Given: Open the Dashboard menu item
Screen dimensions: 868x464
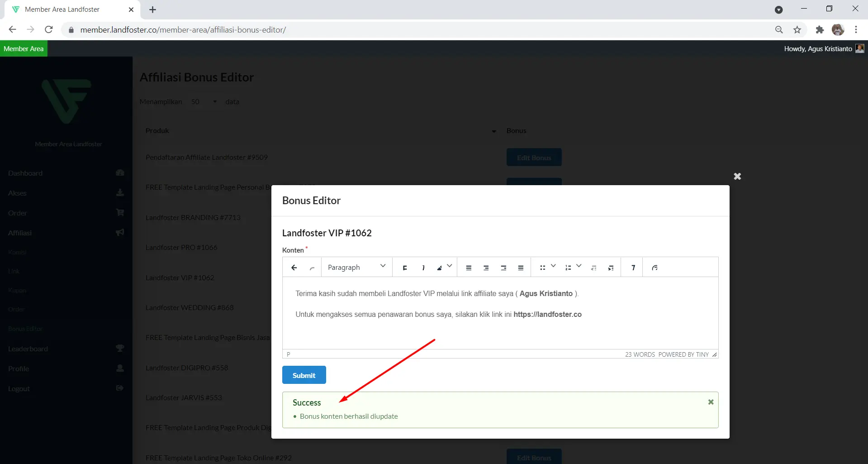Looking at the screenshot, I should 25,173.
